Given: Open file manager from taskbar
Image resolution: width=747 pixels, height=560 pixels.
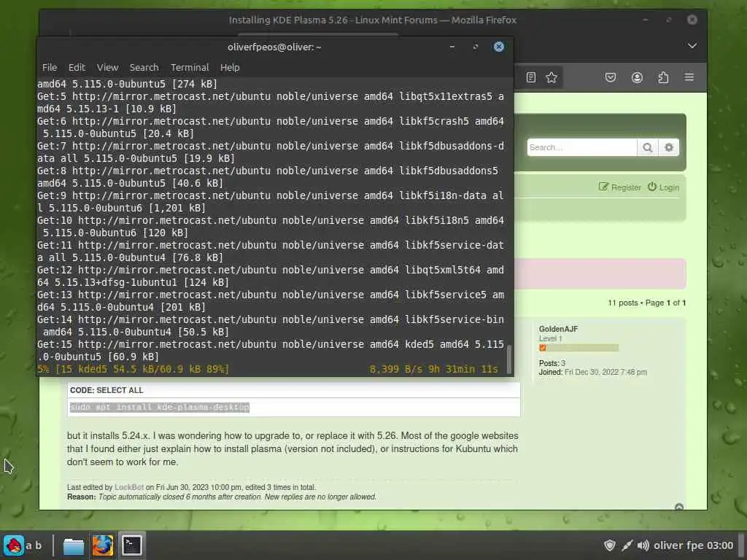Looking at the screenshot, I should click(74, 545).
